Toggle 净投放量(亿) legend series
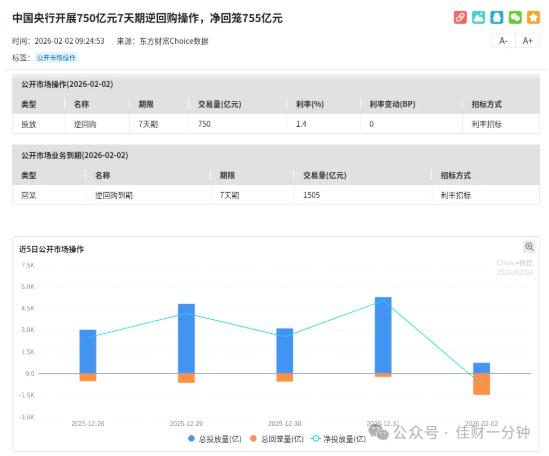549x456 pixels. (339, 439)
